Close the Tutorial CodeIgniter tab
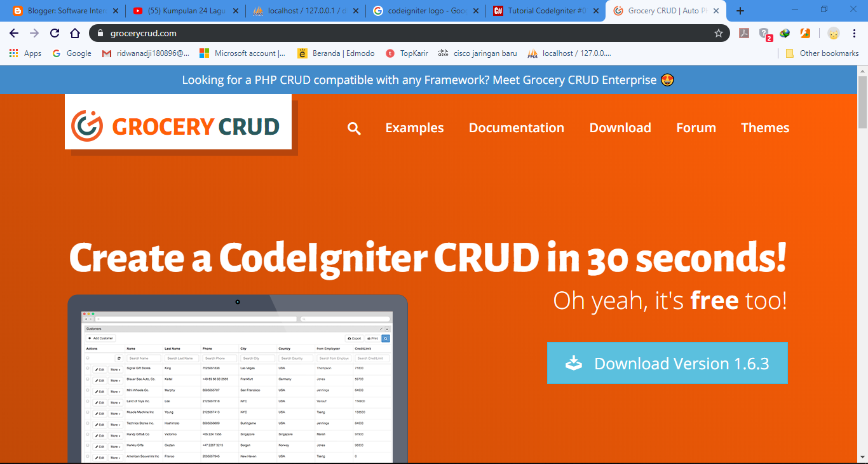 pyautogui.click(x=595, y=11)
